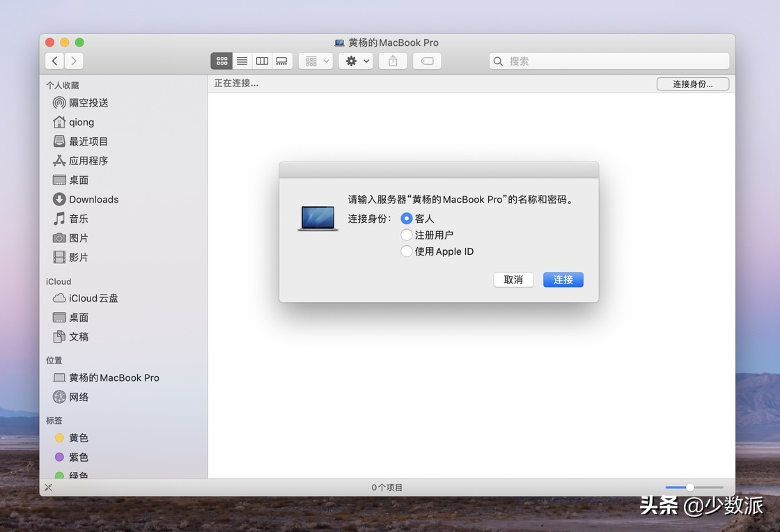Switch Finder to icon view
Screen dimensions: 780x532
point(221,61)
